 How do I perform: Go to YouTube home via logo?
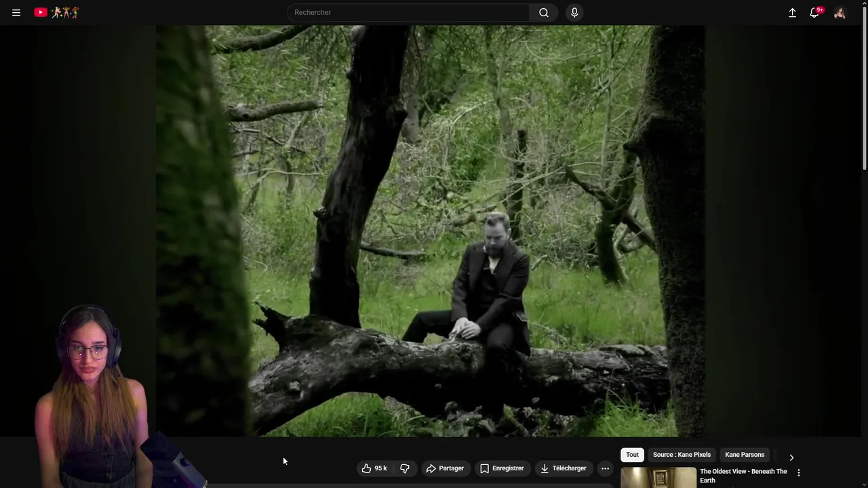(x=56, y=12)
